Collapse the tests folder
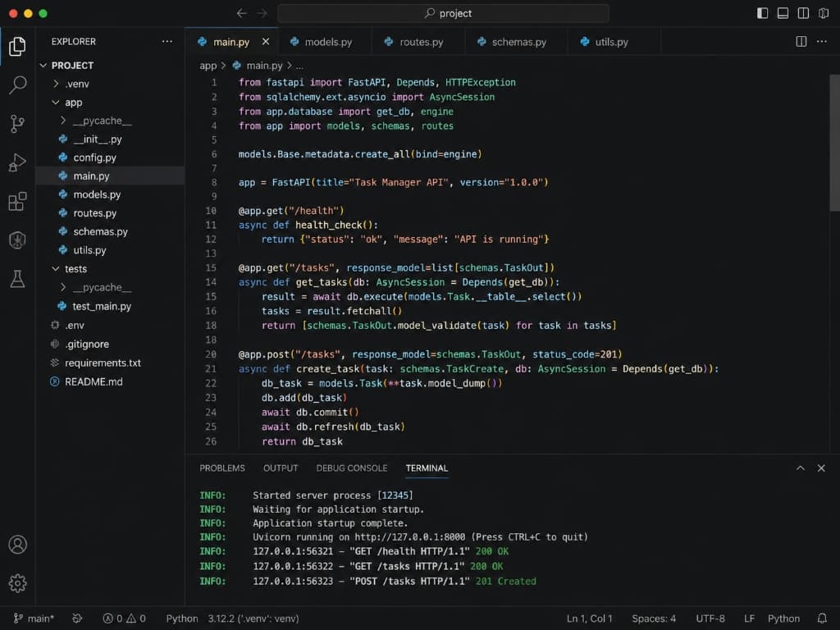Screen dimensions: 840x630 tap(56, 268)
